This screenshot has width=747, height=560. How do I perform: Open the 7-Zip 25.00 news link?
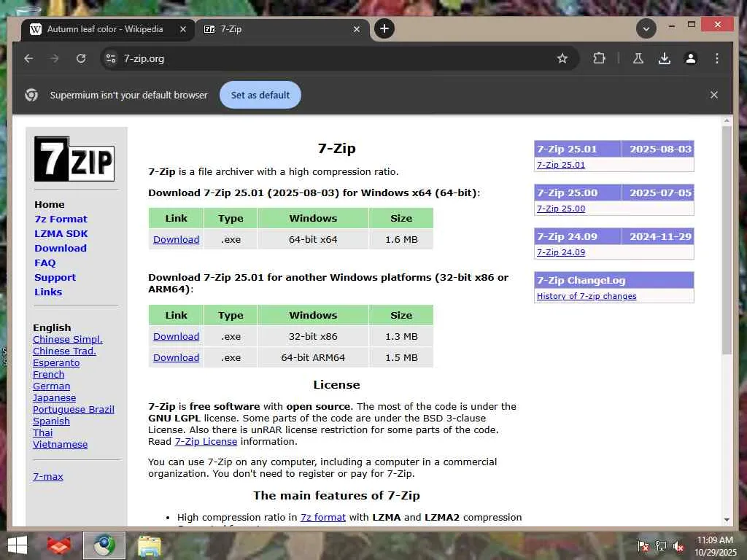pos(561,209)
